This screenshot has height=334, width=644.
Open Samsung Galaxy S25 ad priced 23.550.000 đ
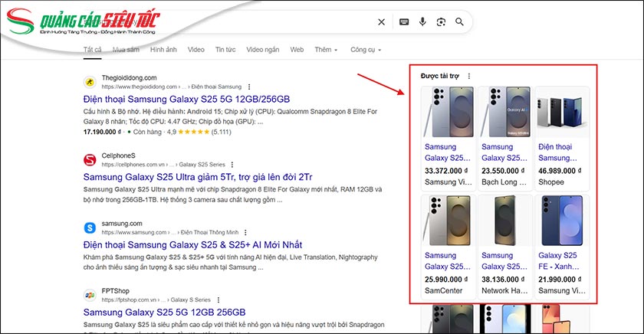tap(504, 152)
